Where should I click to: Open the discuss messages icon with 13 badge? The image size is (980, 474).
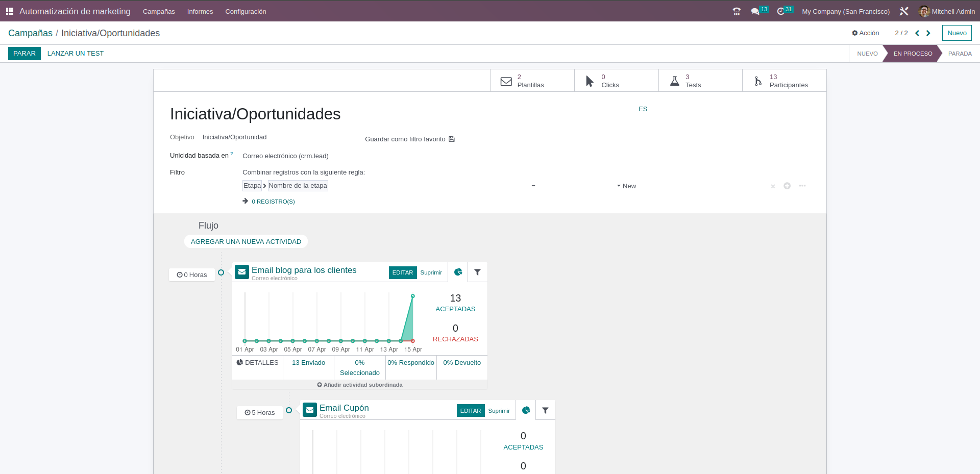pyautogui.click(x=755, y=11)
